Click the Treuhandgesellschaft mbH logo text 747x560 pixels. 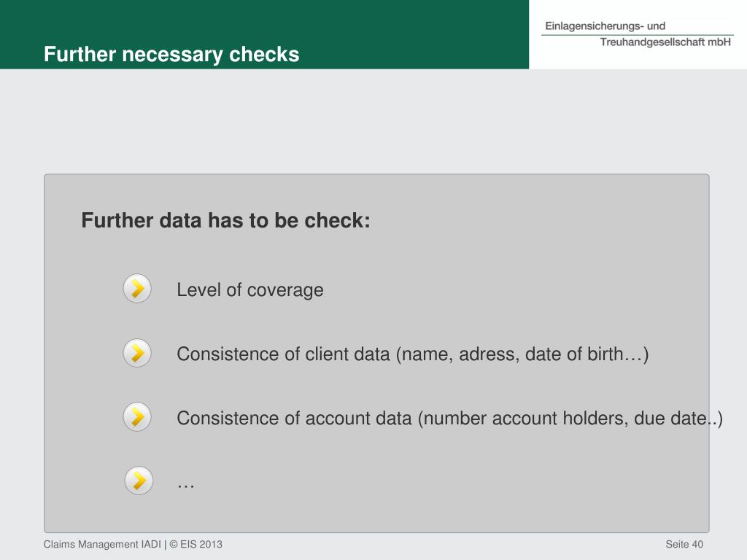pos(665,42)
